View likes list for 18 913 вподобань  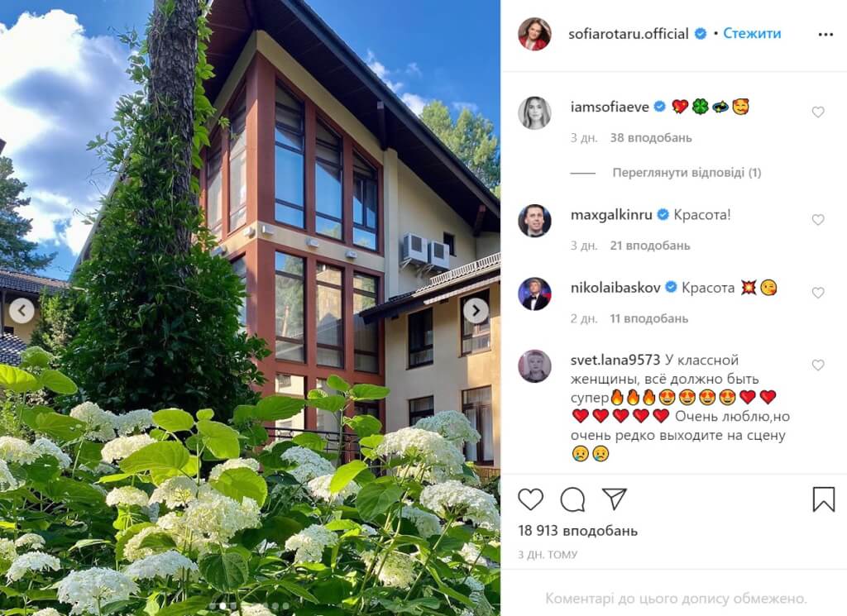click(x=577, y=531)
